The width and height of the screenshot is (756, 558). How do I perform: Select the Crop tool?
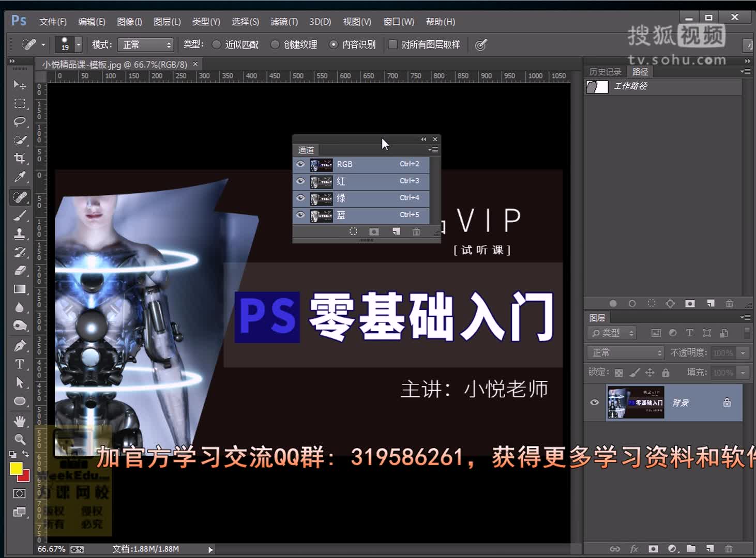tap(20, 158)
